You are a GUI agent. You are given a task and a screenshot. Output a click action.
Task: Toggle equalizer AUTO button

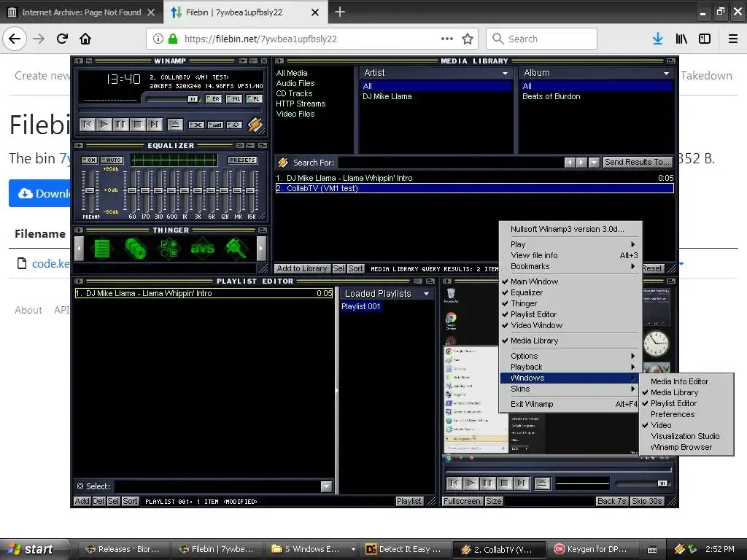(112, 160)
